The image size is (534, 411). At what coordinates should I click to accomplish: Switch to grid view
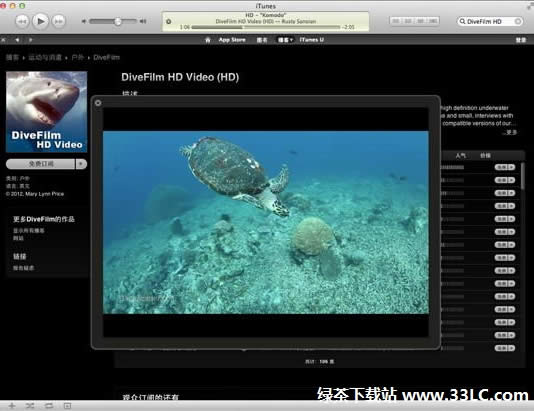(x=420, y=21)
